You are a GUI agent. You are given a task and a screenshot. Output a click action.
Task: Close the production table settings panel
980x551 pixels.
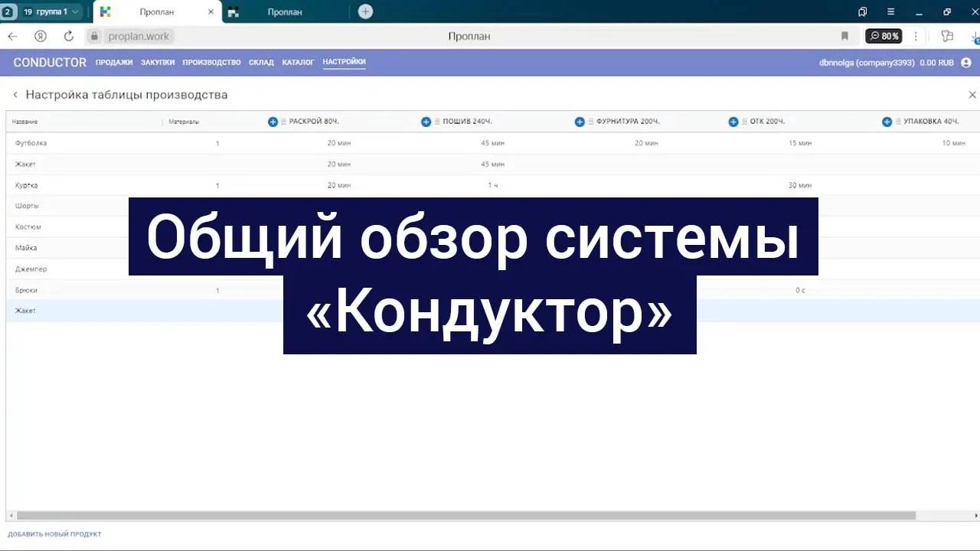click(972, 95)
